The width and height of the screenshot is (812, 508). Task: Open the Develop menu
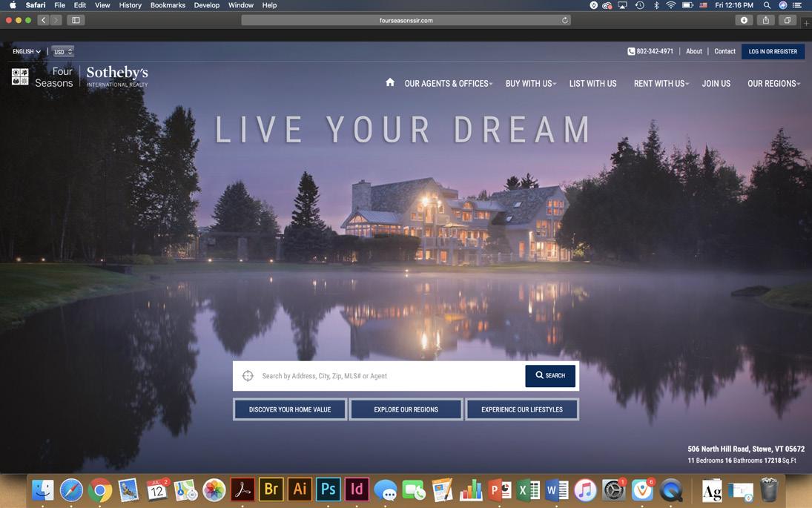[207, 5]
